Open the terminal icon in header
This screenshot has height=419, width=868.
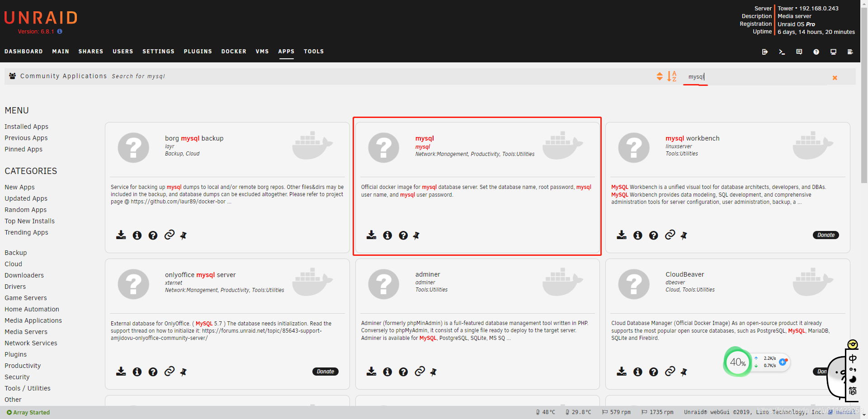[782, 52]
